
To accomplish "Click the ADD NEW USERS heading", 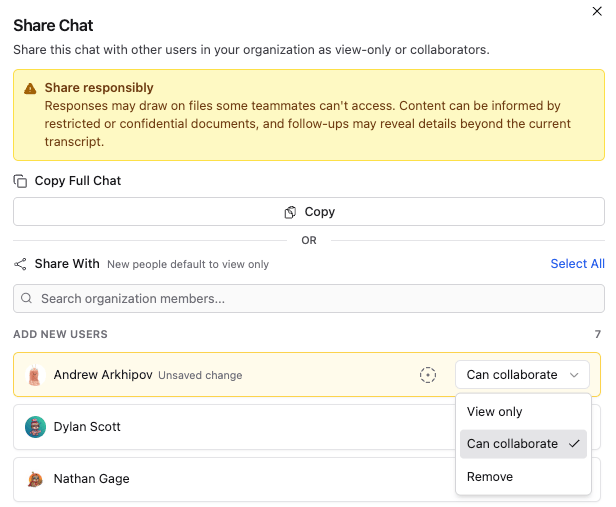I will click(x=60, y=334).
